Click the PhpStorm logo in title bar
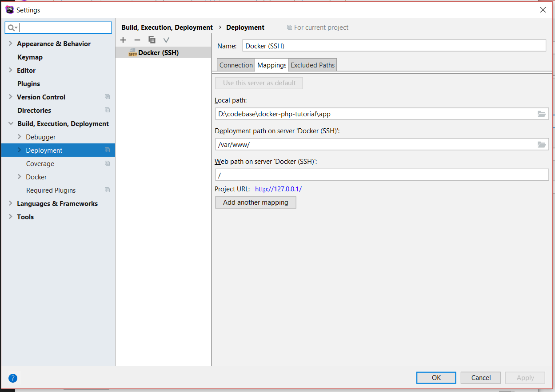Image resolution: width=555 pixels, height=392 pixels. [9, 10]
